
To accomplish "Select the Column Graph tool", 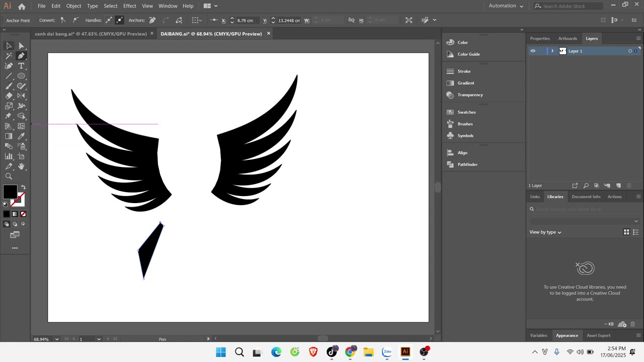I will tap(9, 156).
